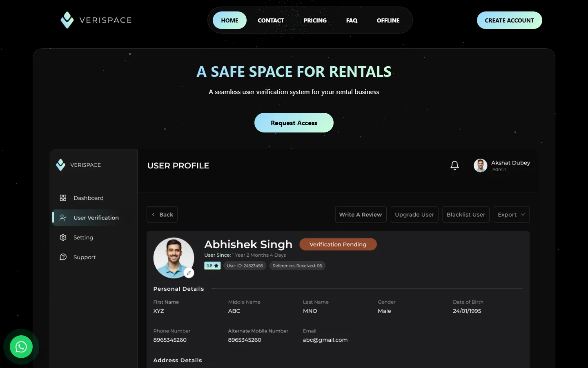Click the edit pencil on profile photo
This screenshot has height=368, width=588.
189,273
